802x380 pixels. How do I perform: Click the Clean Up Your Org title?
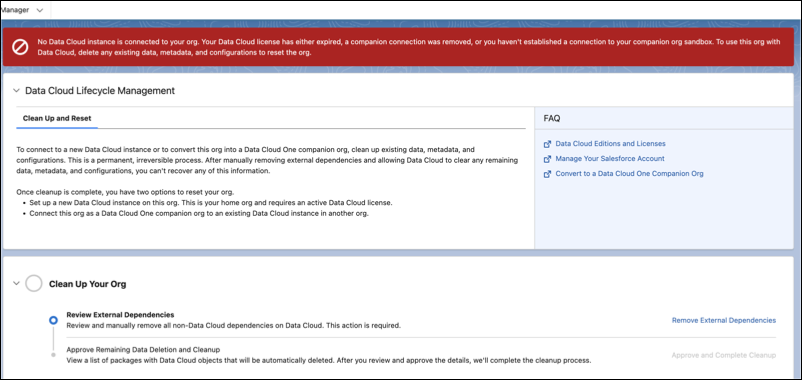(x=87, y=284)
